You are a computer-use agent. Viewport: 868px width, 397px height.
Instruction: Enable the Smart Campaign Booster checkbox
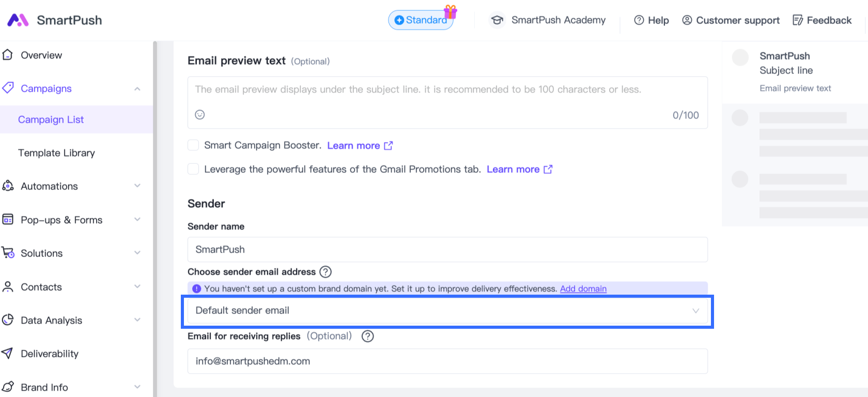point(193,145)
